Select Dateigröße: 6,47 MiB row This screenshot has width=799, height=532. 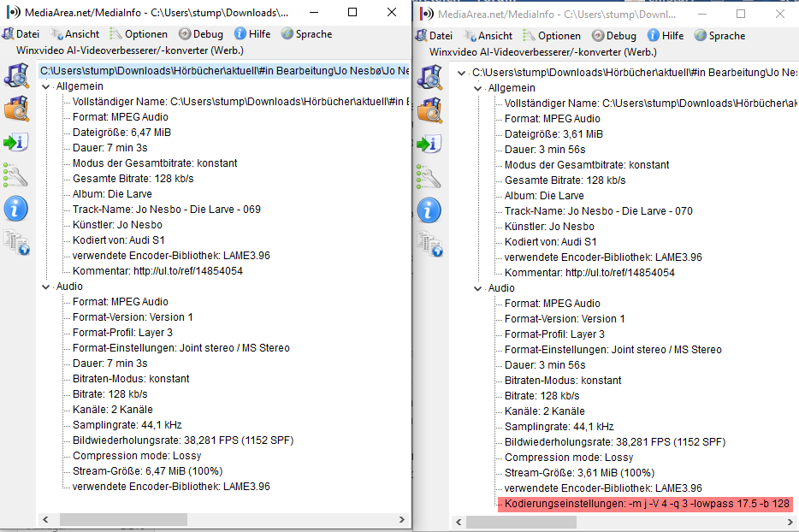coord(121,133)
